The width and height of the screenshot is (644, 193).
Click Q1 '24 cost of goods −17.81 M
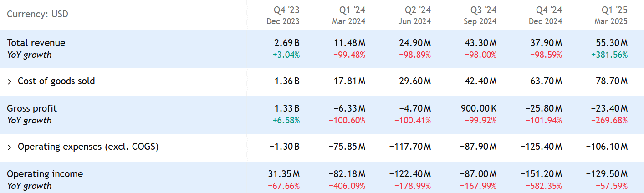coord(347,81)
